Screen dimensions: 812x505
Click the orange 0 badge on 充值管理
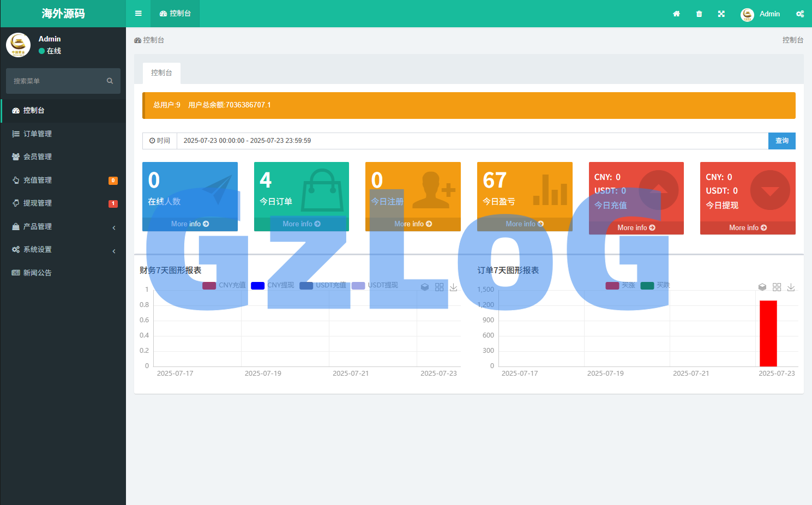coord(113,181)
